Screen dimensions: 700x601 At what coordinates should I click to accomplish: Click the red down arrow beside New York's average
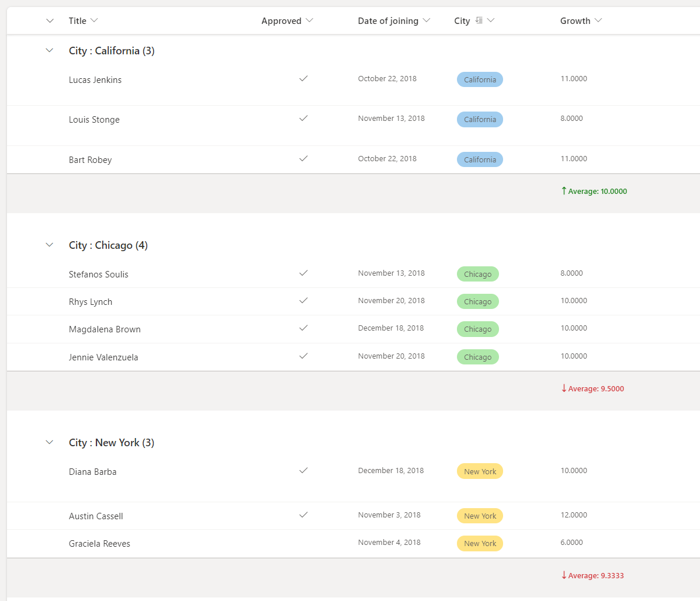tap(564, 575)
